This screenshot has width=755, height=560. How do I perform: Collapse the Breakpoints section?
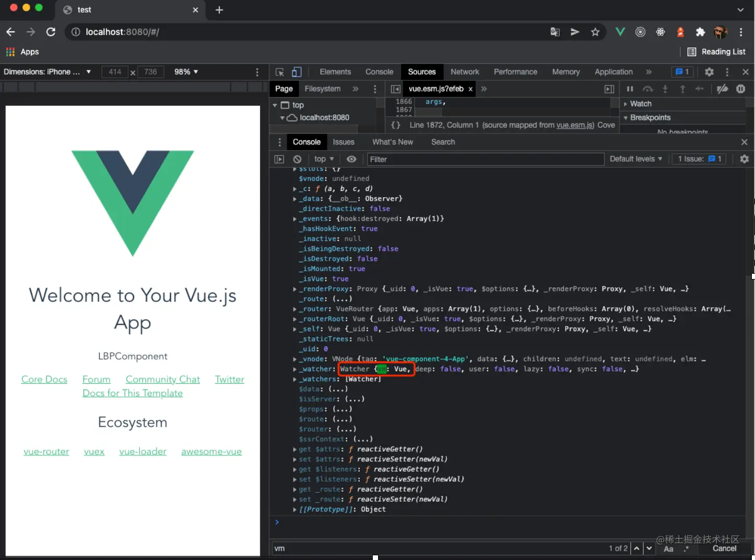click(x=626, y=118)
